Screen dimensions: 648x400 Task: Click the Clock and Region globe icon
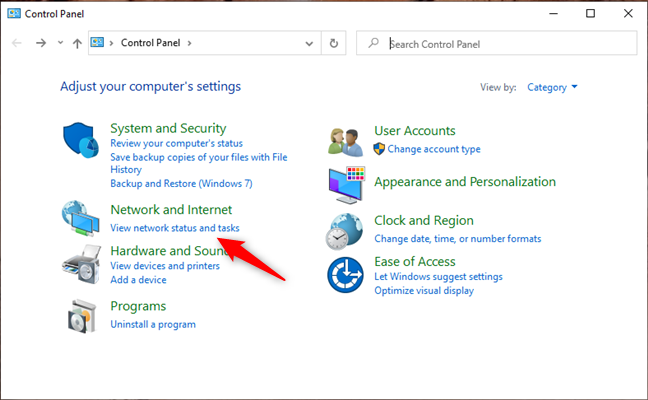click(x=346, y=229)
